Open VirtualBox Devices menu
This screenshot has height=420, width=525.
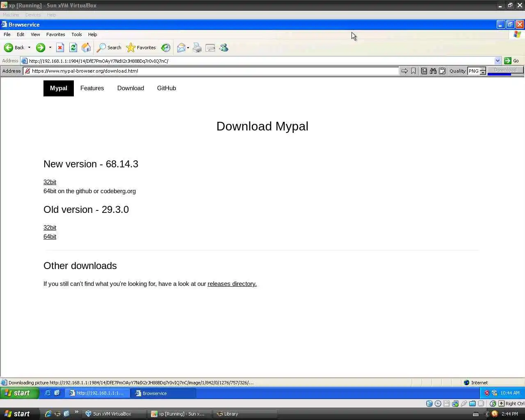pos(33,15)
